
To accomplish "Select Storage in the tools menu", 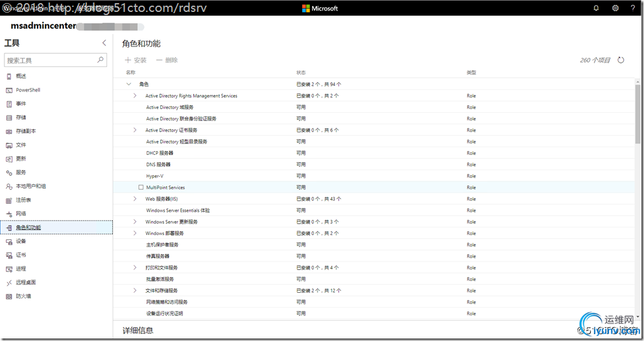I will coord(21,117).
